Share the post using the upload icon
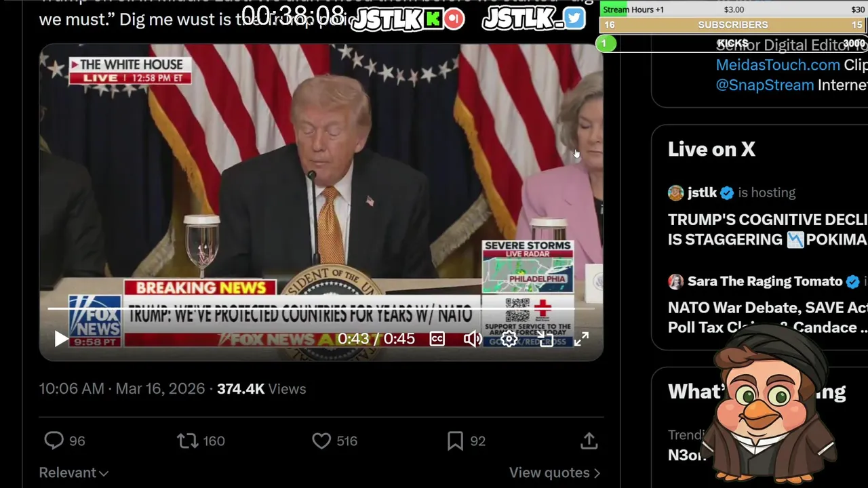 [589, 441]
